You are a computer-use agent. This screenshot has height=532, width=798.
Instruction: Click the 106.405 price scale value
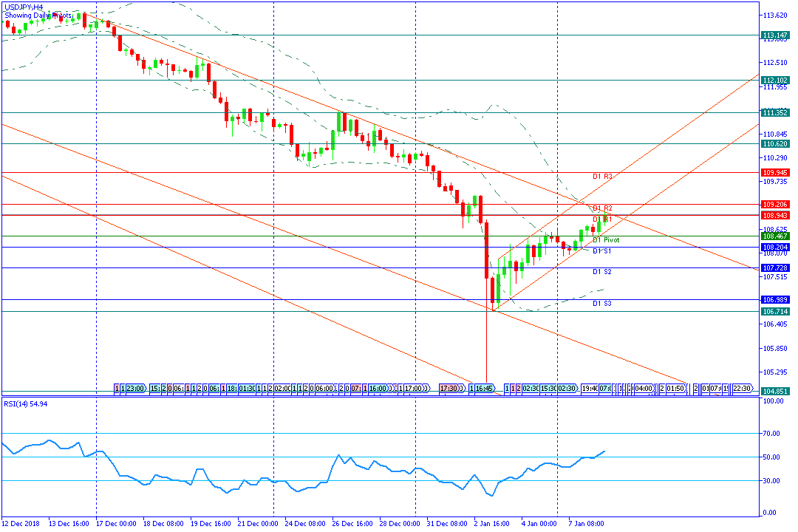click(x=775, y=324)
